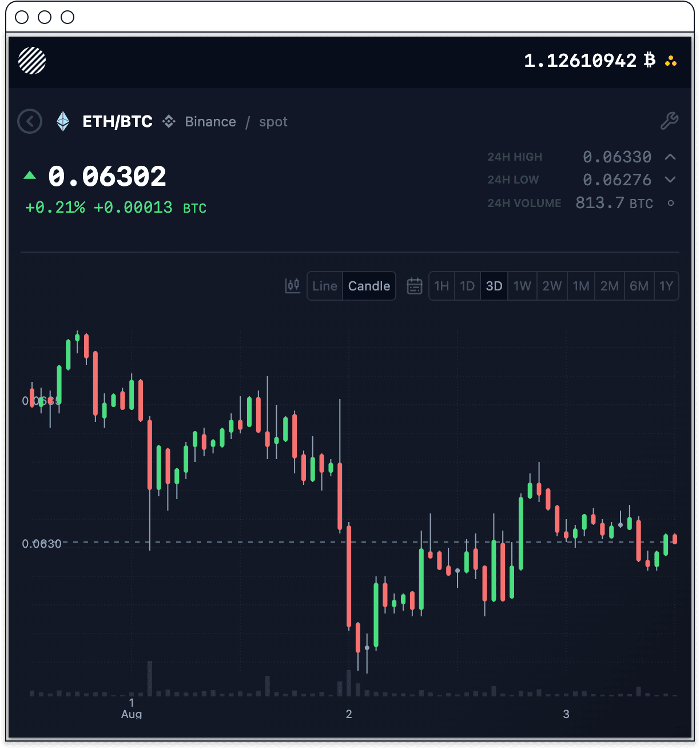Expand the 24H high up chevron
Viewport: 700px width, 749px height.
(x=670, y=157)
